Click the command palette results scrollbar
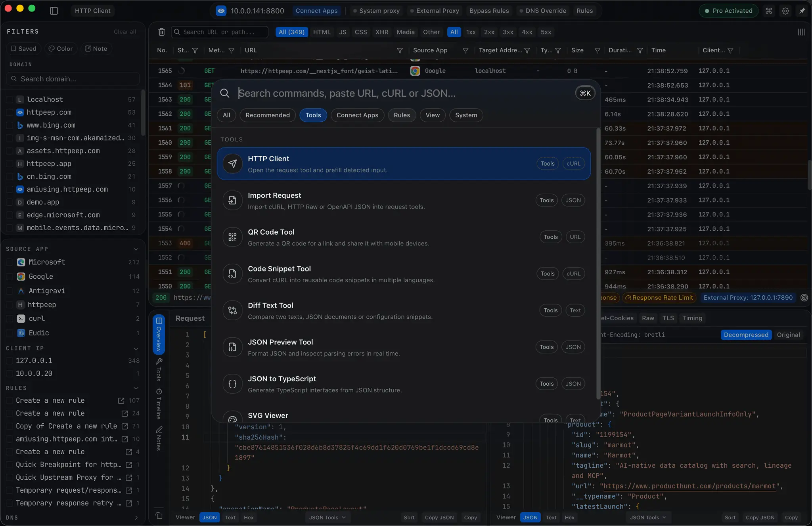Image resolution: width=812 pixels, height=526 pixels. click(598, 264)
